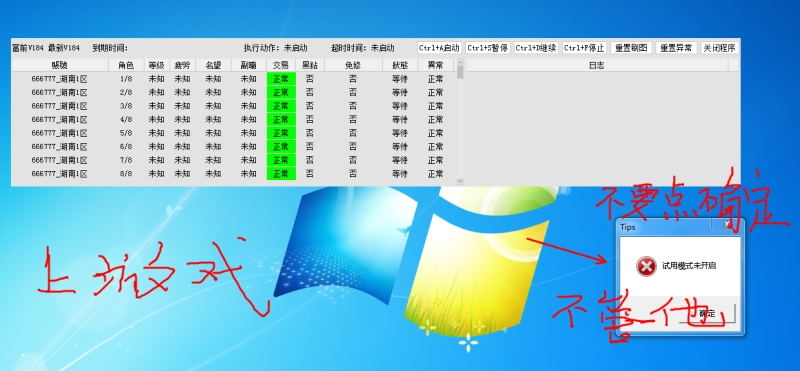Click the 最新V184 version label
Viewport: 800px width, 371px height.
click(x=64, y=48)
